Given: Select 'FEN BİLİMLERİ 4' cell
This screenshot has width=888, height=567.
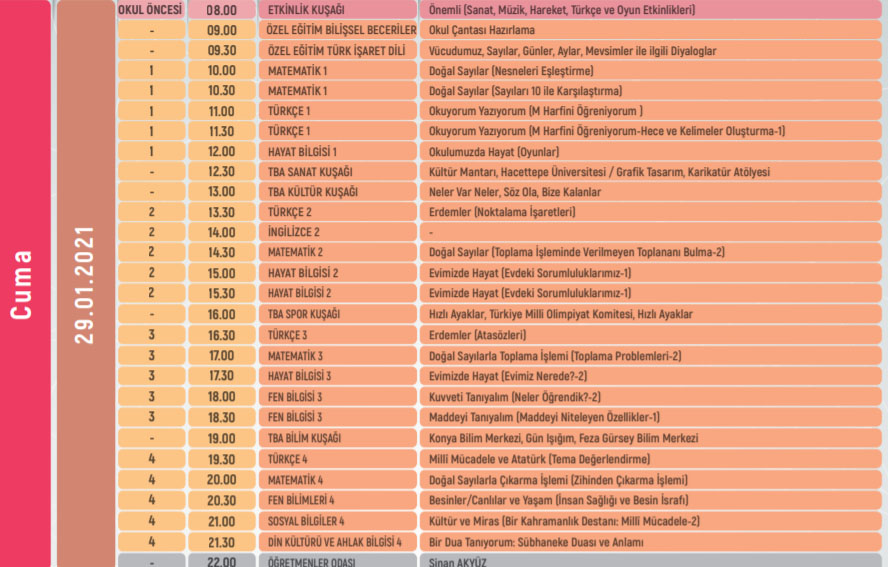Looking at the screenshot, I should [x=338, y=500].
